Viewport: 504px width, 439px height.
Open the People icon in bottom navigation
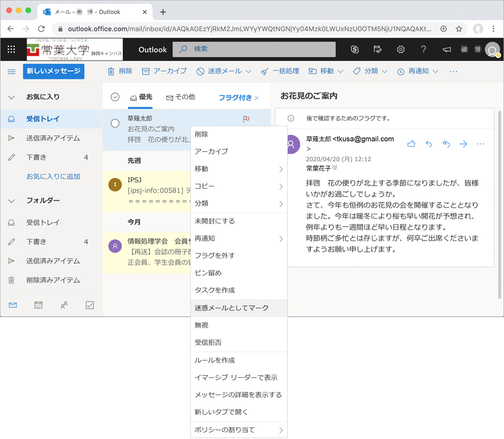[64, 305]
